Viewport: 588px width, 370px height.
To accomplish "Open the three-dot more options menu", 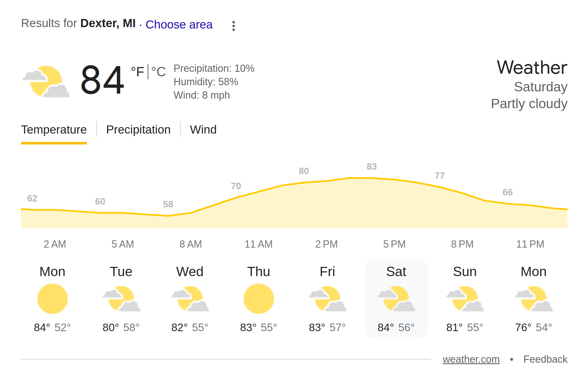I will [234, 26].
